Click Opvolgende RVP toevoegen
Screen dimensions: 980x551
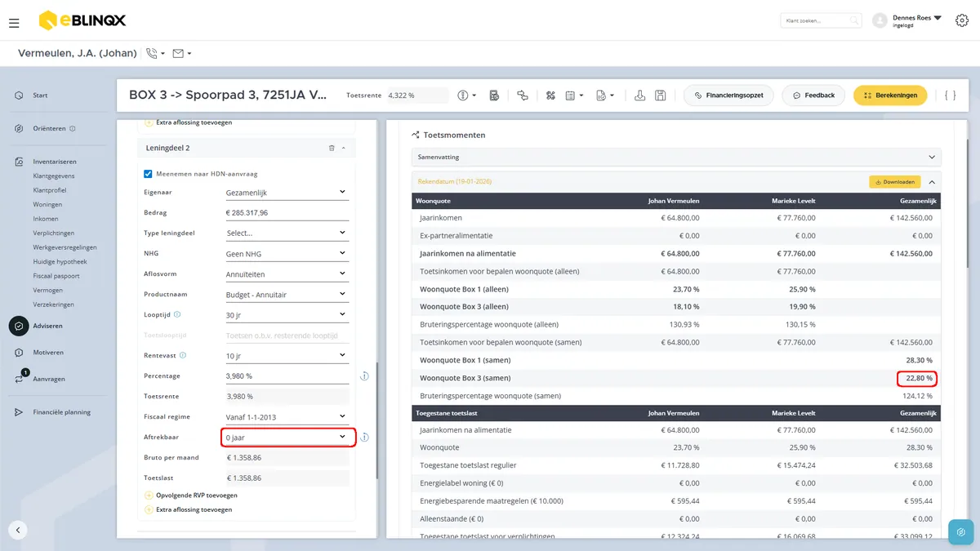pos(197,495)
